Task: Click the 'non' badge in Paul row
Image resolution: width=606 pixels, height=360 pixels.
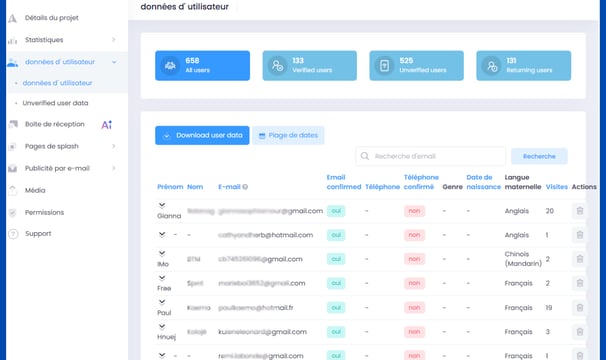Action: click(x=414, y=307)
